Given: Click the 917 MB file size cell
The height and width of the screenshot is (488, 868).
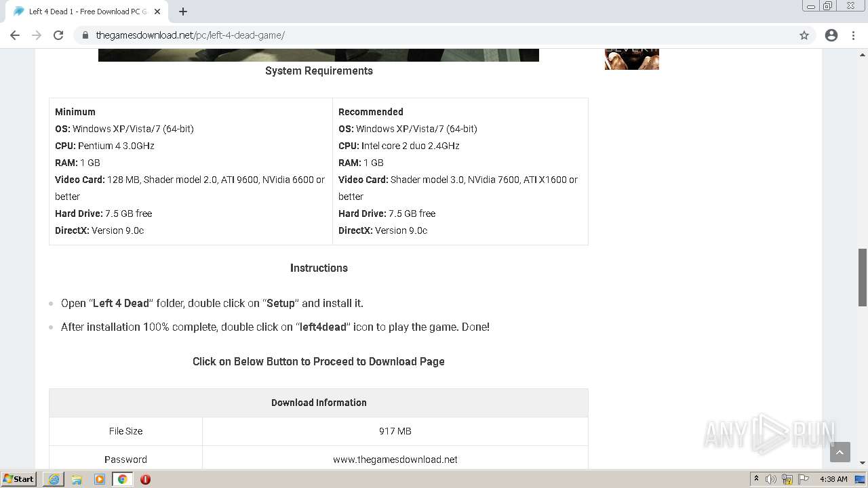Looking at the screenshot, I should [395, 431].
